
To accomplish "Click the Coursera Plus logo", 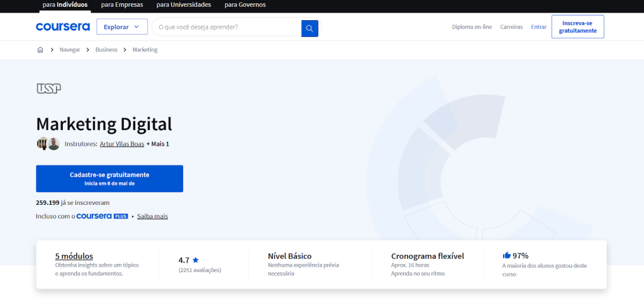I will (x=103, y=216).
